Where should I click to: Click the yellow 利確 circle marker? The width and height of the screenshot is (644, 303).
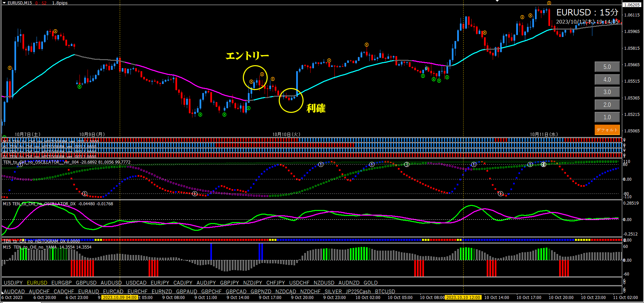[291, 100]
